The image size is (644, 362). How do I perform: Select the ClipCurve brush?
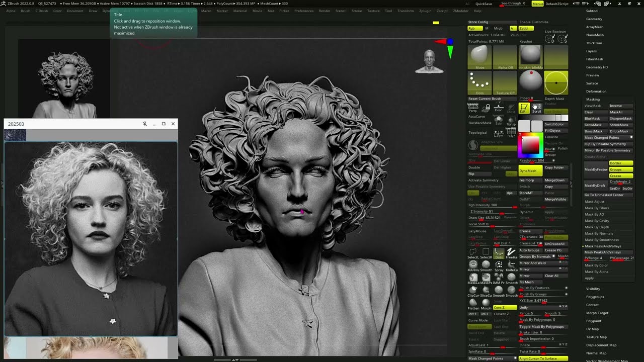click(473, 292)
